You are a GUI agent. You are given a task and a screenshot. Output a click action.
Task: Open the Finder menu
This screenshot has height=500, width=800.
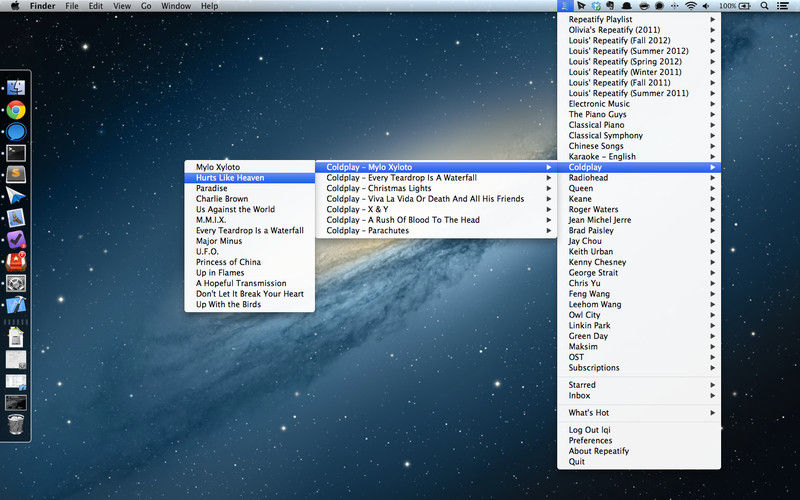[42, 6]
